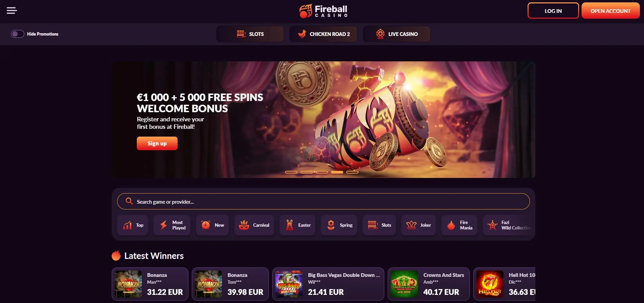
Task: Click the Sign up banner button
Action: point(157,143)
